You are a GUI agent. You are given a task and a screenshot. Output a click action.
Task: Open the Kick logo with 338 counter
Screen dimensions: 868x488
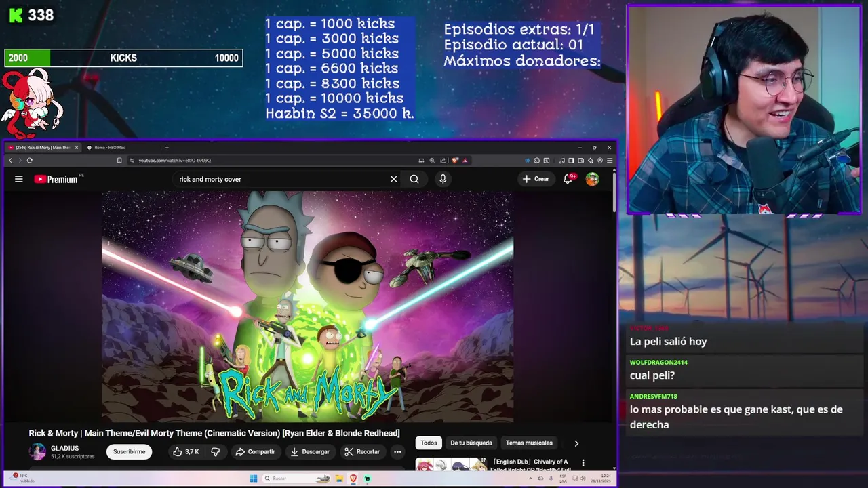pyautogui.click(x=31, y=15)
